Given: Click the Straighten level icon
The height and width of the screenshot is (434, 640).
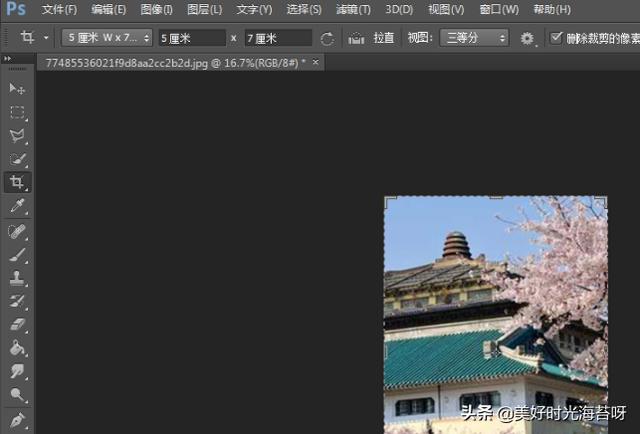Looking at the screenshot, I should coord(356,38).
